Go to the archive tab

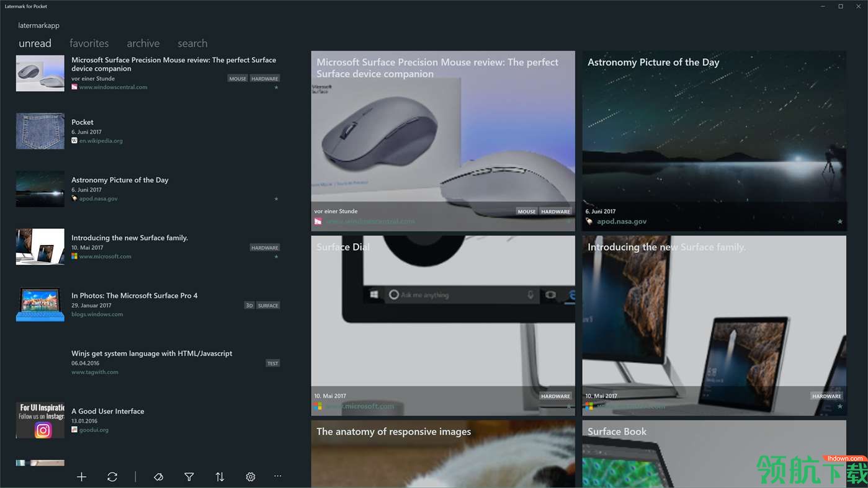click(143, 43)
